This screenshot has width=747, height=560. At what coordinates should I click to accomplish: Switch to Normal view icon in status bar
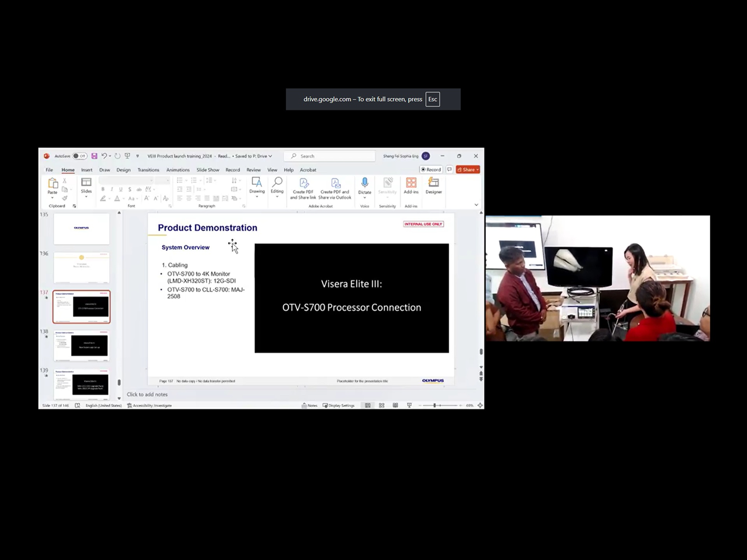pos(368,406)
